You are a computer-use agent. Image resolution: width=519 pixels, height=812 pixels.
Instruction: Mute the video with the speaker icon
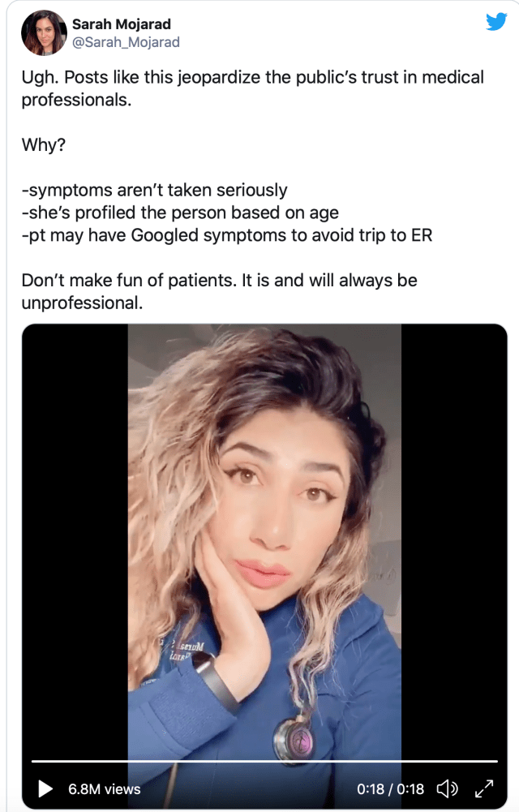447,788
